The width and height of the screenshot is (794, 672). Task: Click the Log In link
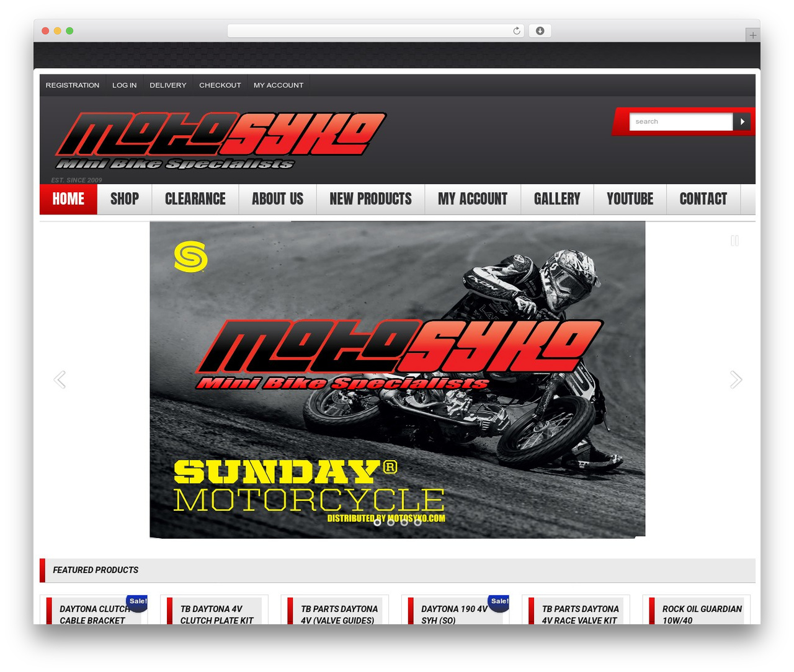tap(125, 85)
